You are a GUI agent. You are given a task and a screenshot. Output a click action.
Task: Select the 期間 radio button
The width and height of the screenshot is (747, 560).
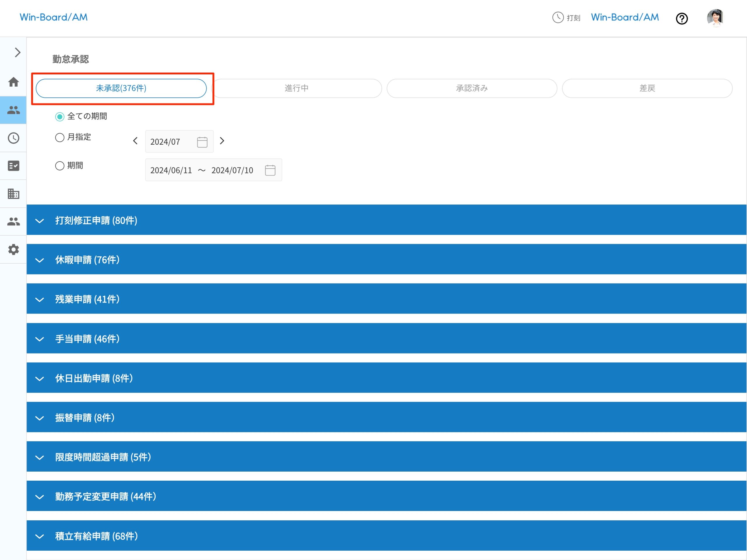click(x=60, y=166)
